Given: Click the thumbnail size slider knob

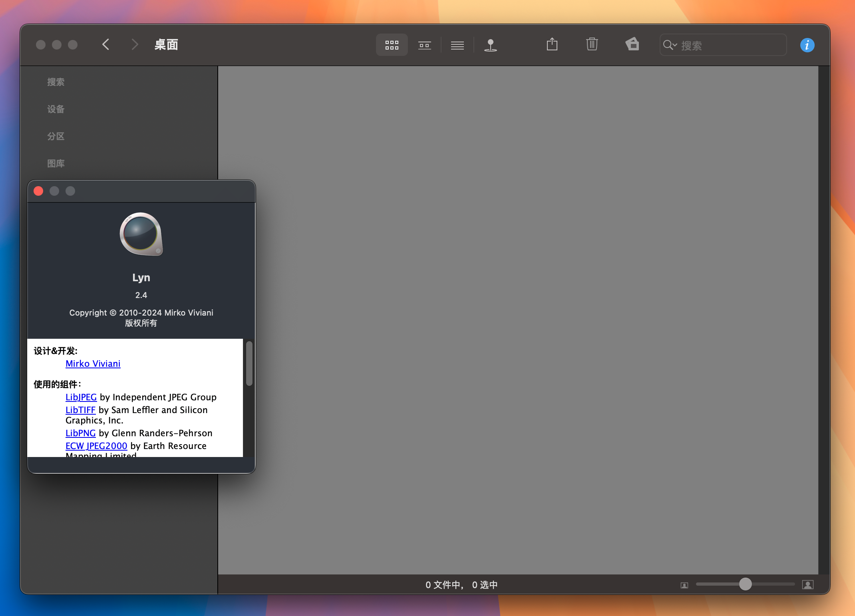Looking at the screenshot, I should 745,584.
